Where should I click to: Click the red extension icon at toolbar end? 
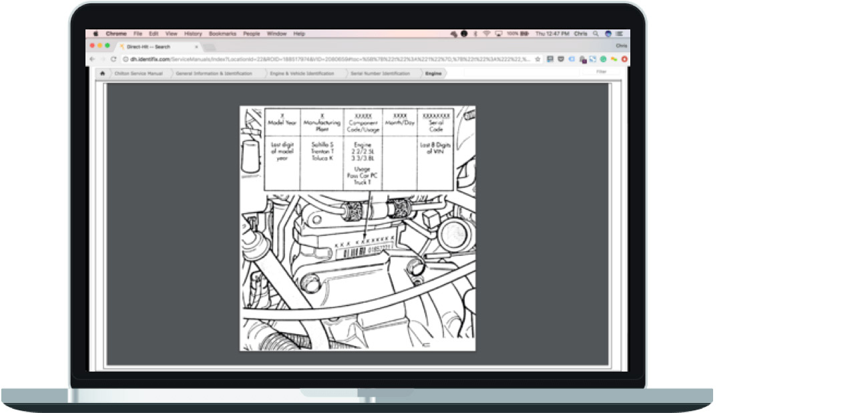624,59
